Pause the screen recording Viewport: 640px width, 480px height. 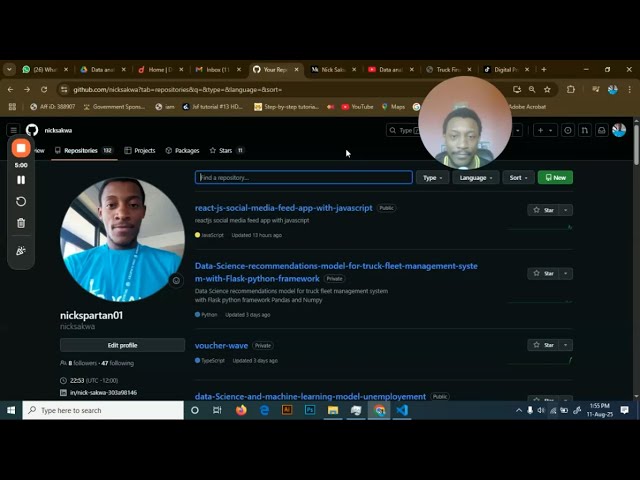point(21,180)
